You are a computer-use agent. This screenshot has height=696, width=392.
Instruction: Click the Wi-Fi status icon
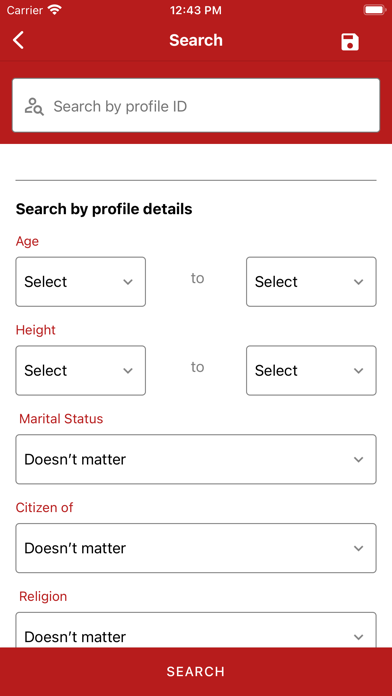click(55, 10)
